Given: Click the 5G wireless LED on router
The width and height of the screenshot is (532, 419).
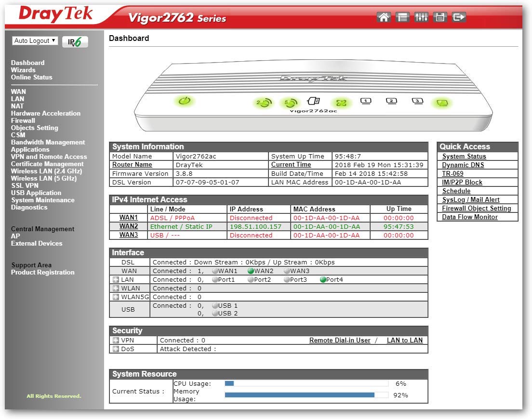Looking at the screenshot, I should (x=291, y=103).
